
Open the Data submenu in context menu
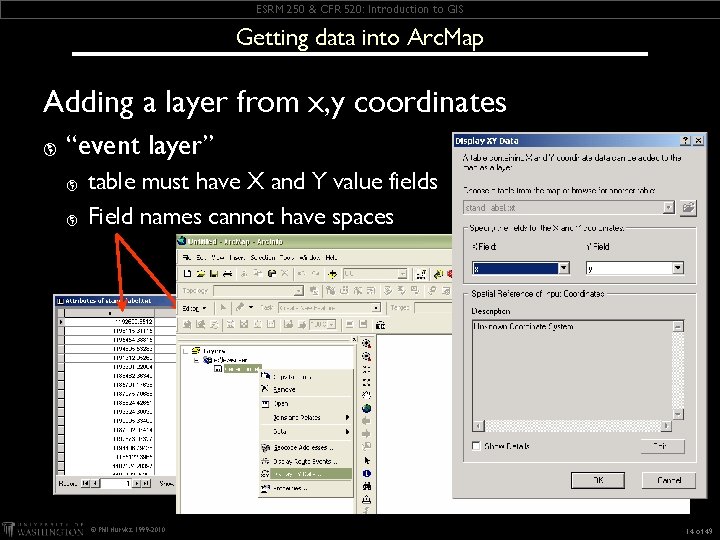coord(306,431)
